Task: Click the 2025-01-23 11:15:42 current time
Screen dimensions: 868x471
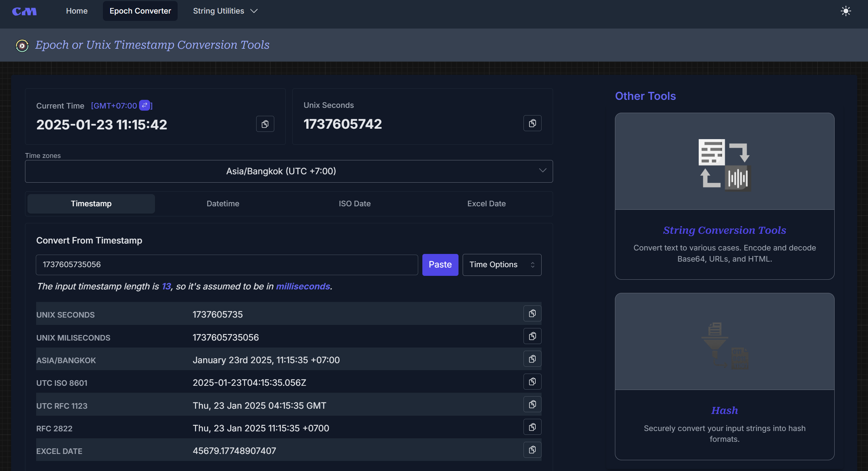Action: click(x=102, y=125)
